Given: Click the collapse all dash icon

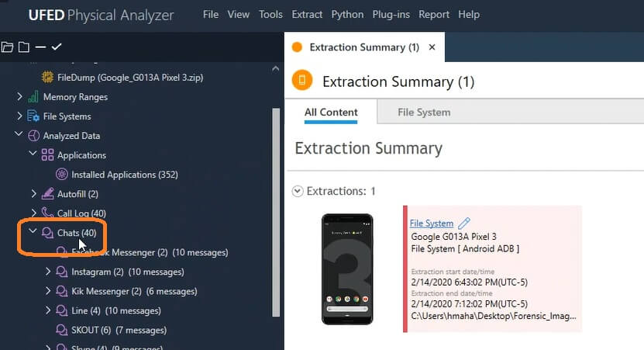Looking at the screenshot, I should 40,47.
